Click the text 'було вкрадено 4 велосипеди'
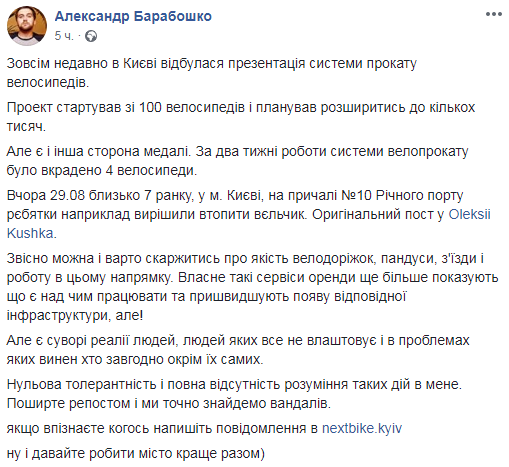The height and width of the screenshot is (467, 509). [x=102, y=170]
